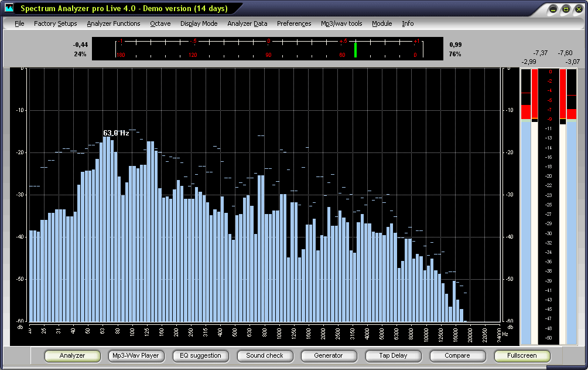
Task: Open the Analyzer Functions menu
Action: tap(114, 23)
